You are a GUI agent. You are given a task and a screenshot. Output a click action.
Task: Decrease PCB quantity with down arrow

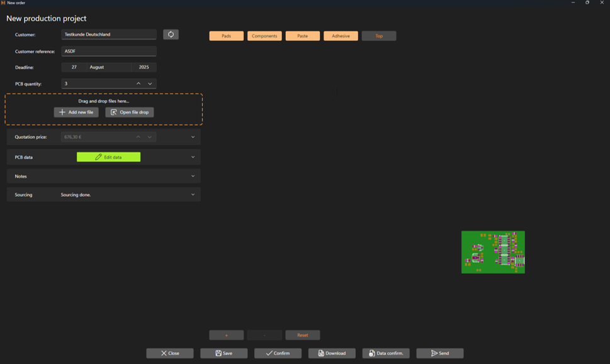click(150, 84)
